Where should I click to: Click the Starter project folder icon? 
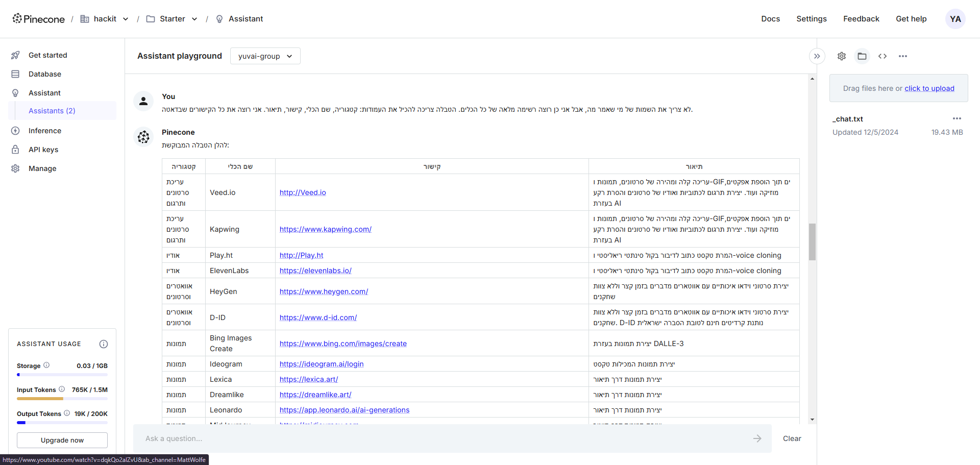pyautogui.click(x=151, y=19)
